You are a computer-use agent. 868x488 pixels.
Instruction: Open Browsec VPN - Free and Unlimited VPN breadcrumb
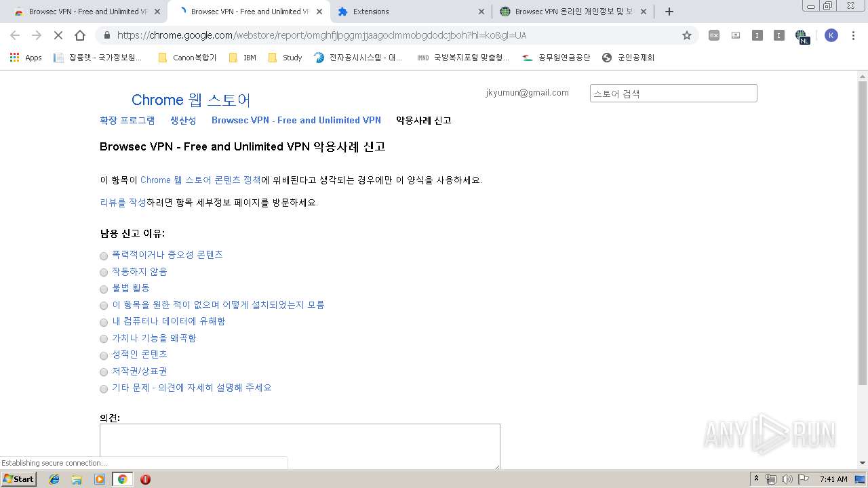point(296,120)
